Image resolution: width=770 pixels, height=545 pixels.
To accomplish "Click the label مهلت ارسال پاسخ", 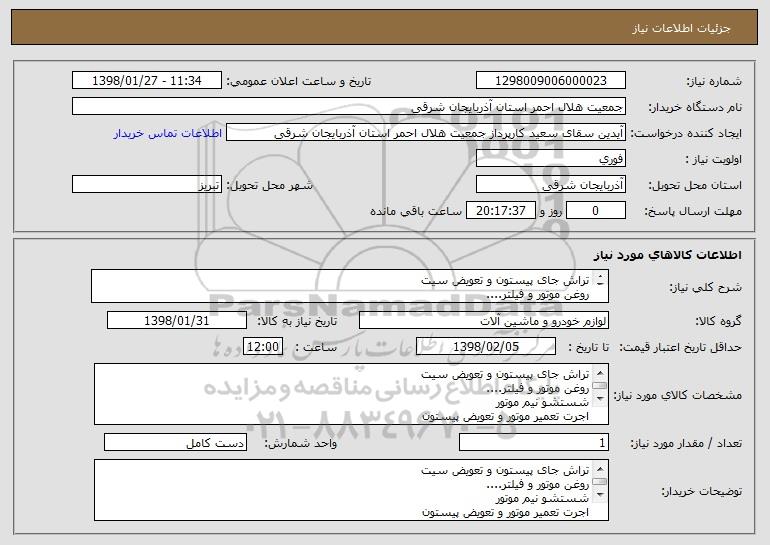I will click(693, 211).
